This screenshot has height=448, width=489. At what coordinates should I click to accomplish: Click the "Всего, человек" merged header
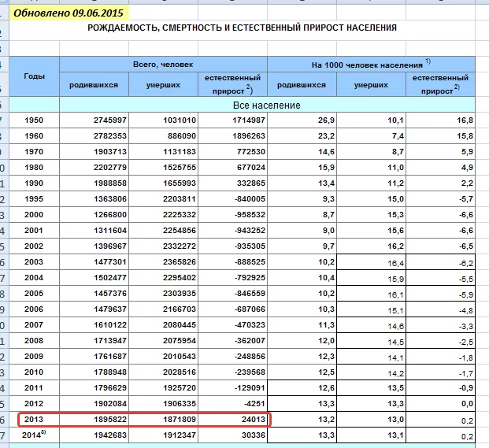(163, 64)
